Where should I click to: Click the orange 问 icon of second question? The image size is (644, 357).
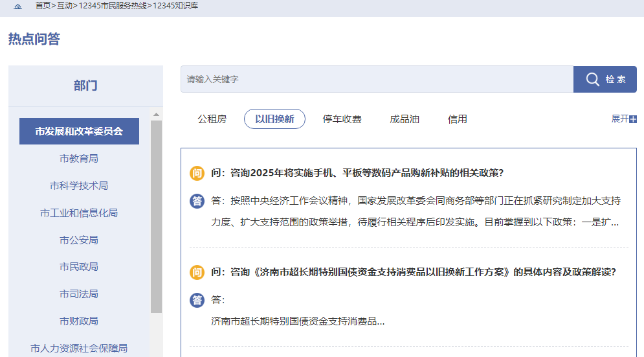[x=197, y=272]
